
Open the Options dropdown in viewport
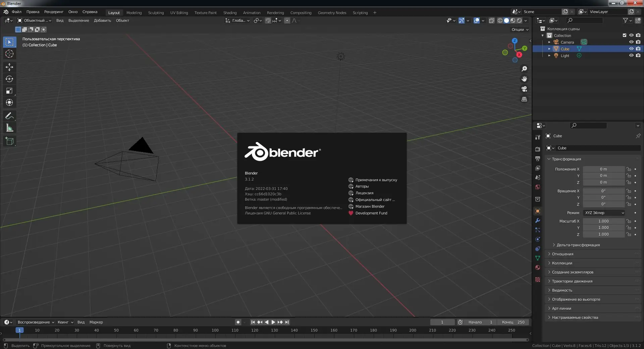[x=520, y=30]
